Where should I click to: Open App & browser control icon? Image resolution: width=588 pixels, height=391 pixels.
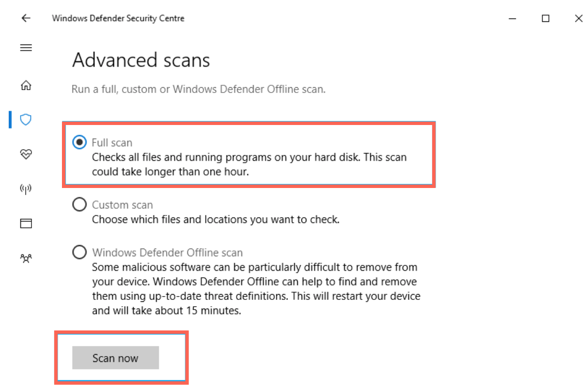point(26,223)
